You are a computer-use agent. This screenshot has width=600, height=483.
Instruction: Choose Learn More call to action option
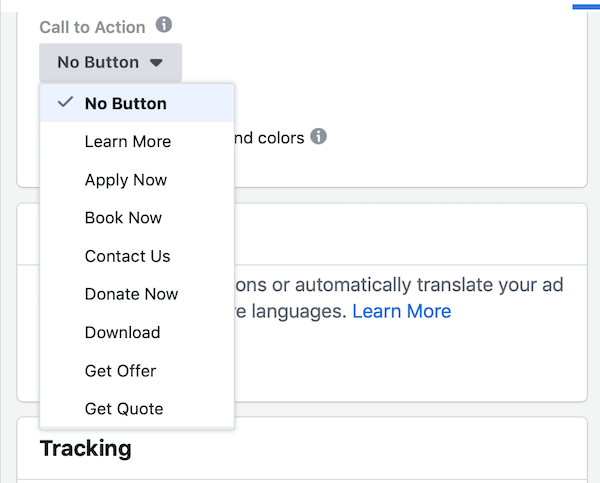[137, 142]
